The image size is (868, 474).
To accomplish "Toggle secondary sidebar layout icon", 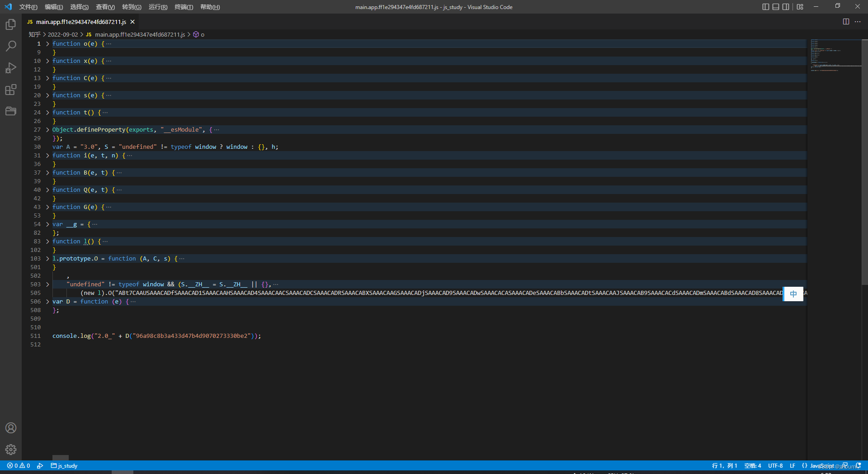I will [x=786, y=7].
